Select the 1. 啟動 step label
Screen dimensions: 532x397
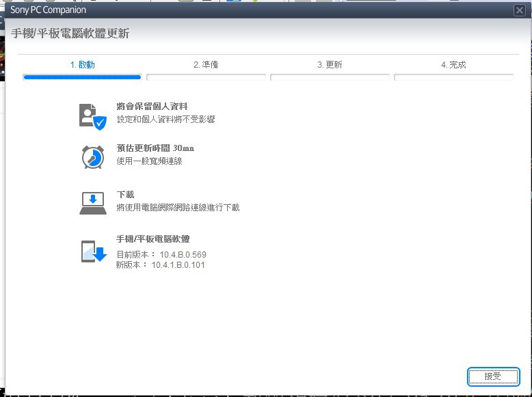tap(82, 65)
